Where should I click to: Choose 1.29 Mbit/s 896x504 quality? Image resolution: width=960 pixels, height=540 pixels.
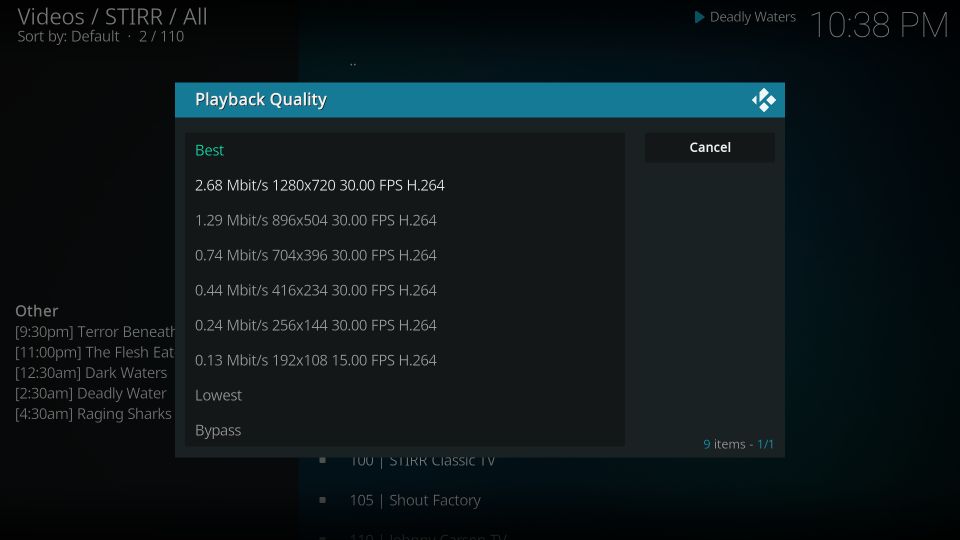[x=405, y=220]
